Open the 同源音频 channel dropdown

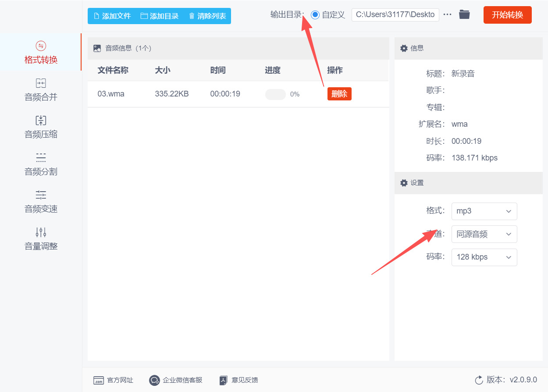click(x=484, y=234)
